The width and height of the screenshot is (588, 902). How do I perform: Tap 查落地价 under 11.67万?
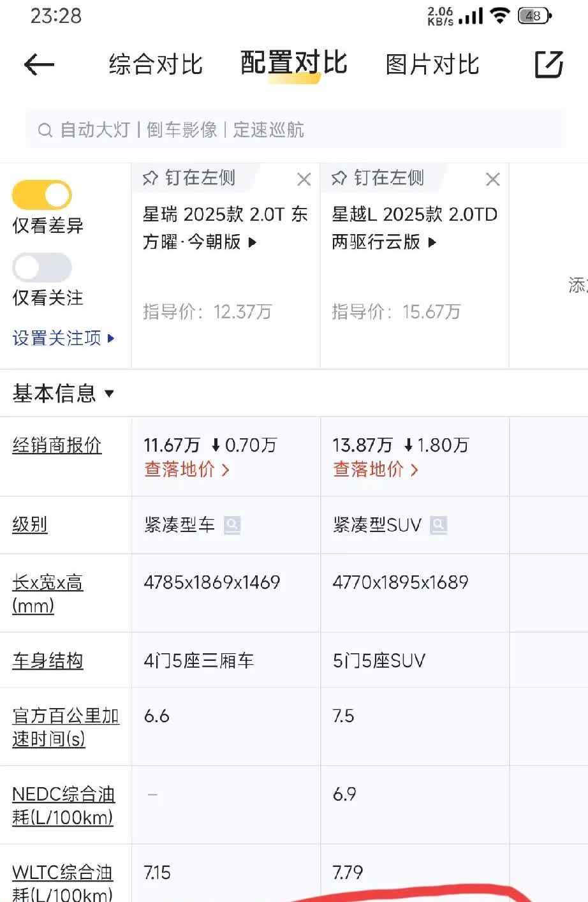[x=186, y=469]
